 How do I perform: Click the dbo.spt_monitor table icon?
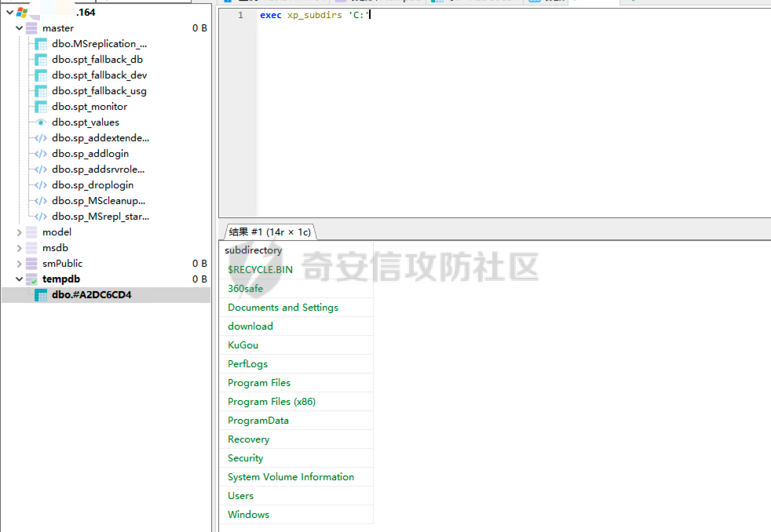click(41, 107)
